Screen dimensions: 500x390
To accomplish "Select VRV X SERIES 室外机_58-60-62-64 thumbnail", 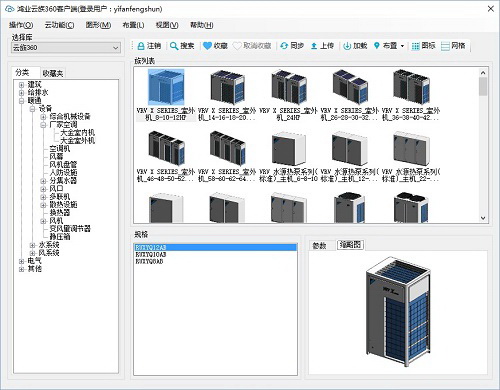I will coord(227,149).
